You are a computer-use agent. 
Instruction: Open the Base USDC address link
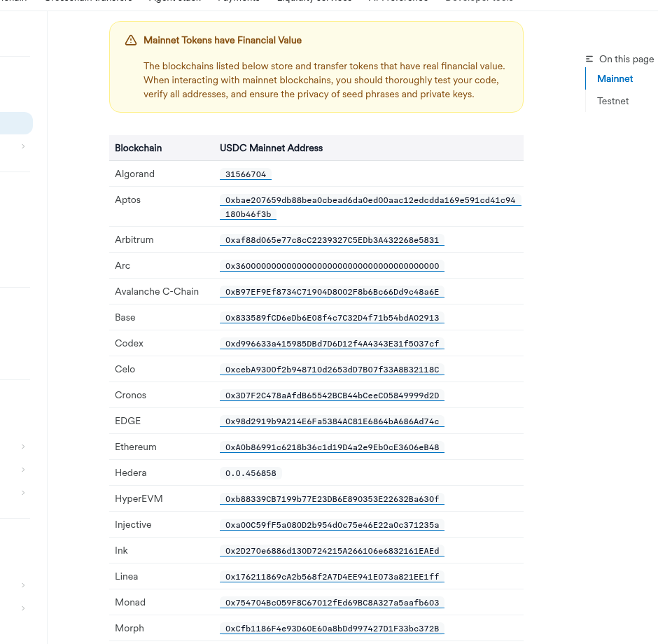click(332, 318)
